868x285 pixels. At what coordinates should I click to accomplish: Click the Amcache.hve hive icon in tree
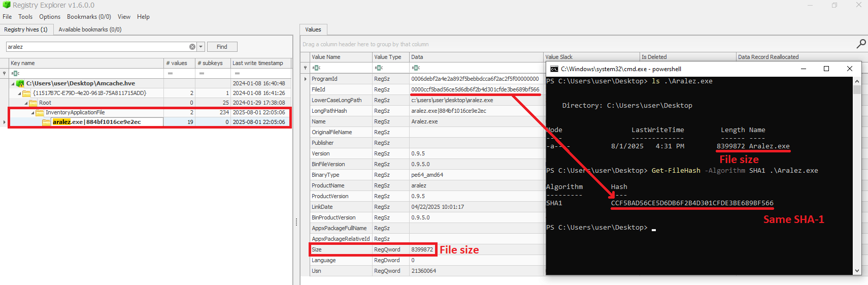(x=20, y=83)
